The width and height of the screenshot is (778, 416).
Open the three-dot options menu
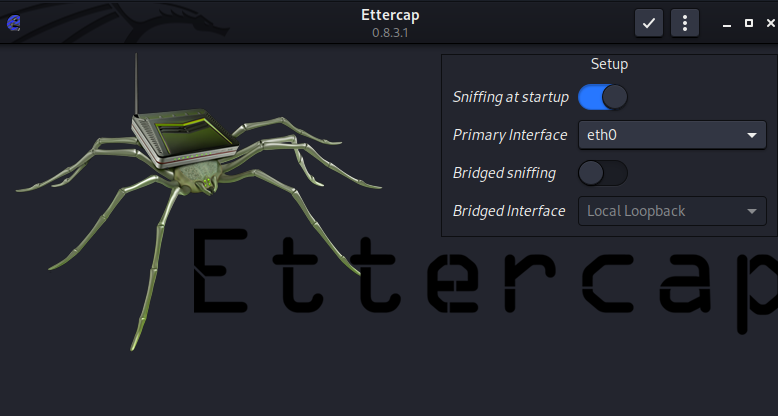click(x=685, y=23)
